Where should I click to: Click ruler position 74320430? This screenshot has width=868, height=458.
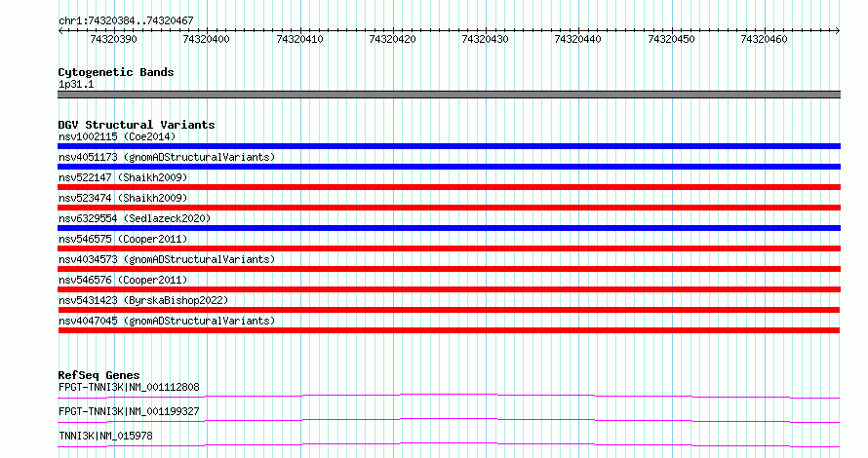coord(485,39)
